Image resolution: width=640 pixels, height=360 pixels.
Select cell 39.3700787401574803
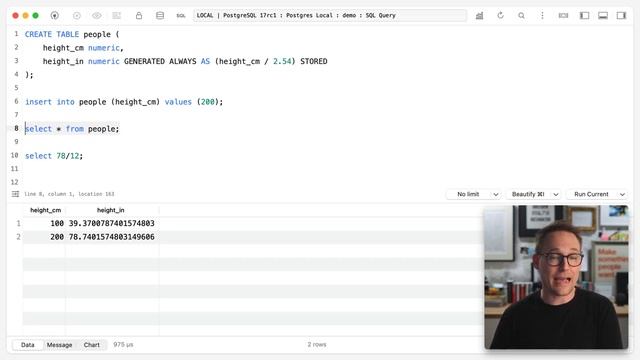[x=111, y=223]
